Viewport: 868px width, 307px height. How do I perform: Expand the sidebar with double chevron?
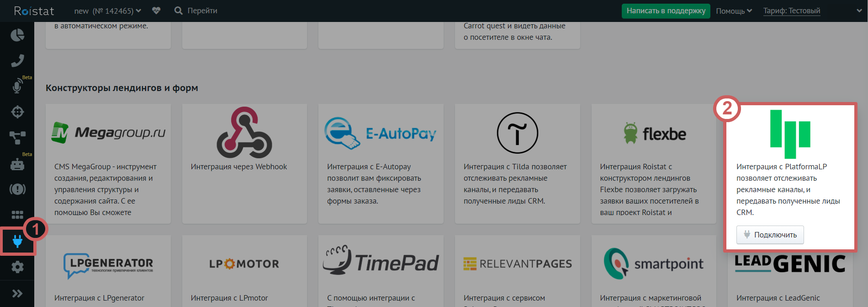(x=17, y=293)
